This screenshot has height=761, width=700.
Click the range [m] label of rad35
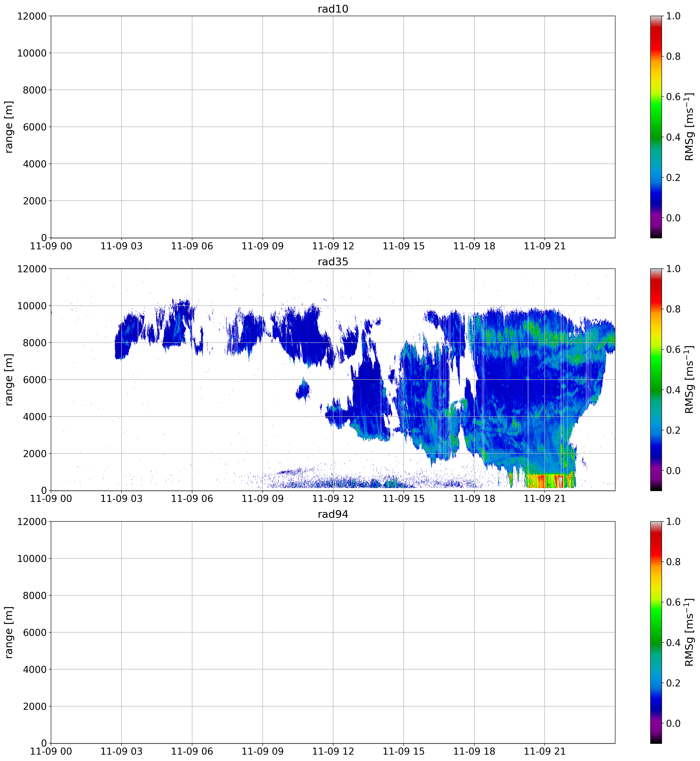(9, 379)
